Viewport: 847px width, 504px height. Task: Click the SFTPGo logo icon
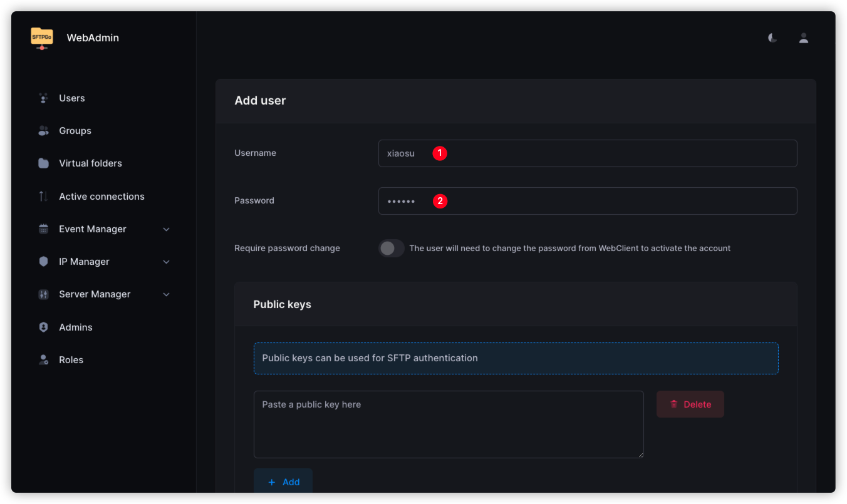tap(42, 38)
